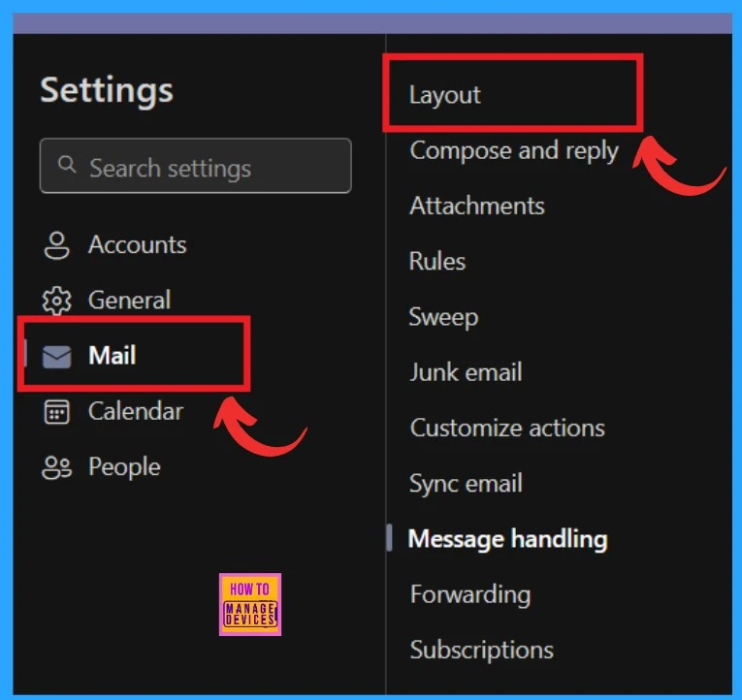Image resolution: width=742 pixels, height=700 pixels.
Task: Go to Rules settings
Action: click(x=437, y=262)
